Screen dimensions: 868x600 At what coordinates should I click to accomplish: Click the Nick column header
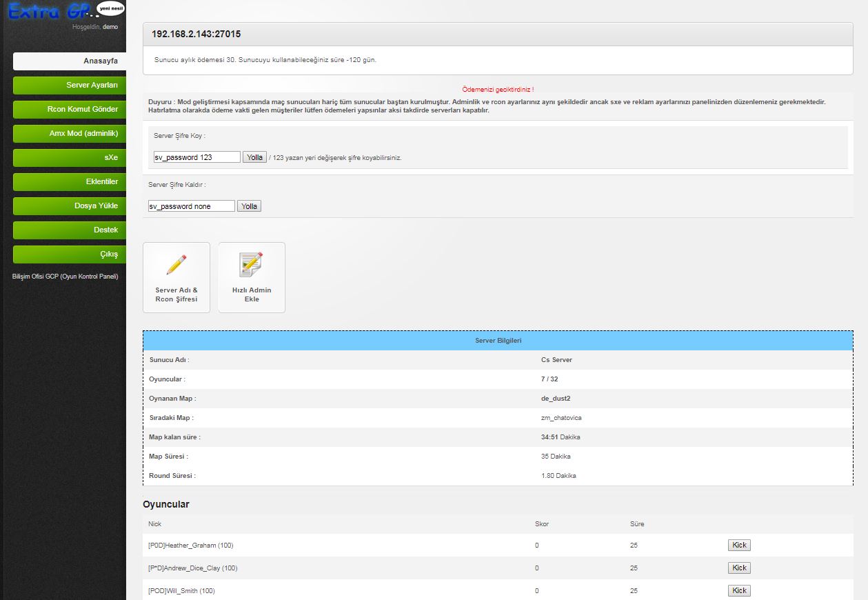[x=155, y=524]
